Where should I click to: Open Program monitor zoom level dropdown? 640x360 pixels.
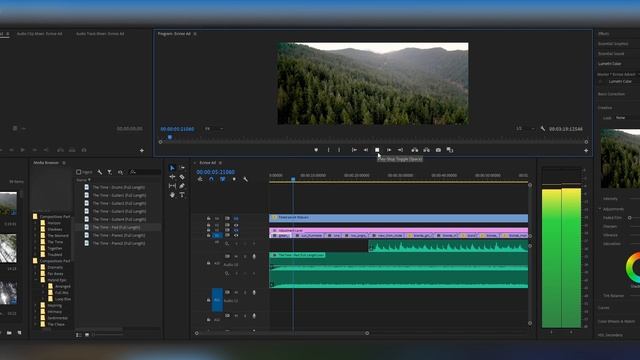pyautogui.click(x=214, y=129)
